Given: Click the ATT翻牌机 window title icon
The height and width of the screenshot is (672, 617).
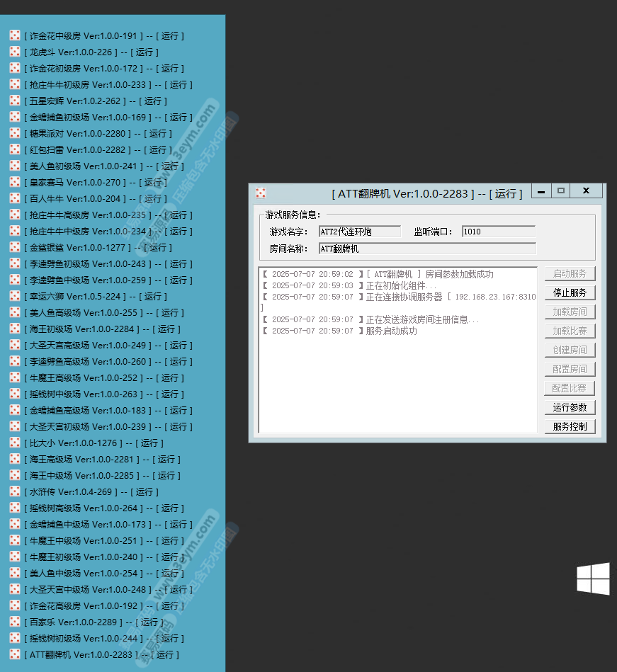Looking at the screenshot, I should (x=261, y=193).
